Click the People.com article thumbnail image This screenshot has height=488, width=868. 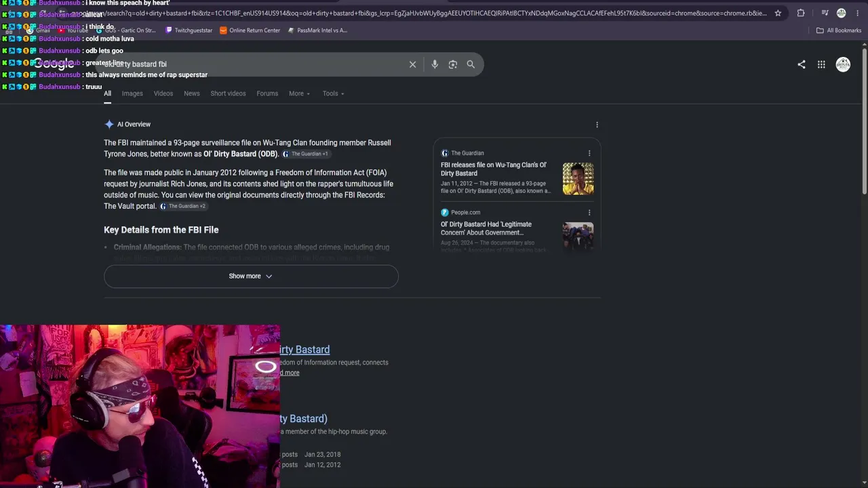(578, 237)
